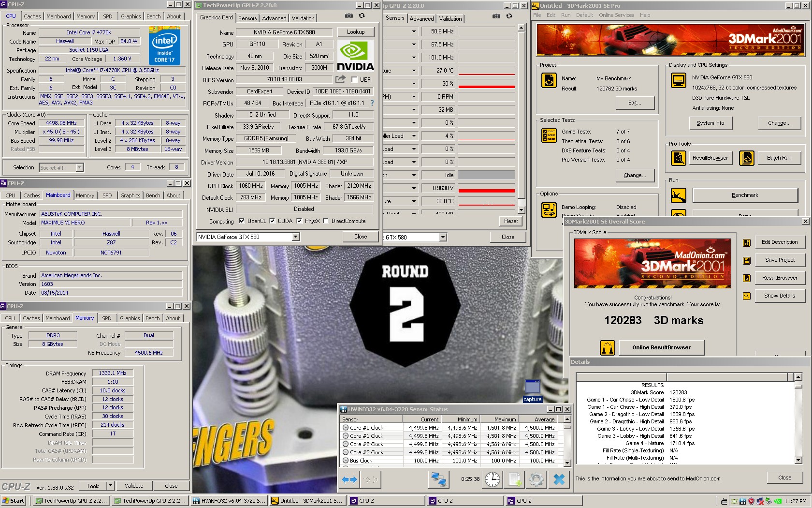Screen dimensions: 812x508
Task: Click the Benchmark button in 3DMark
Action: tap(745, 195)
